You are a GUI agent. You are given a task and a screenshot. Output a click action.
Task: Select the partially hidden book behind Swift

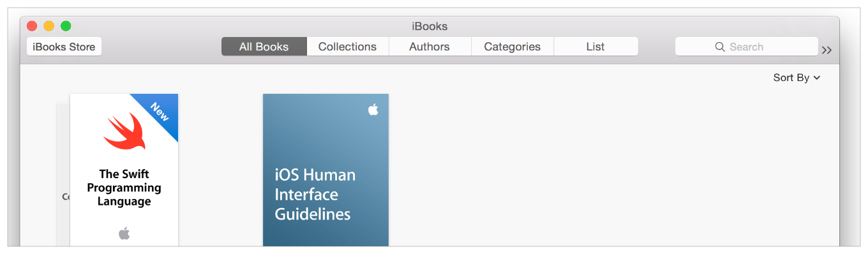pyautogui.click(x=63, y=172)
